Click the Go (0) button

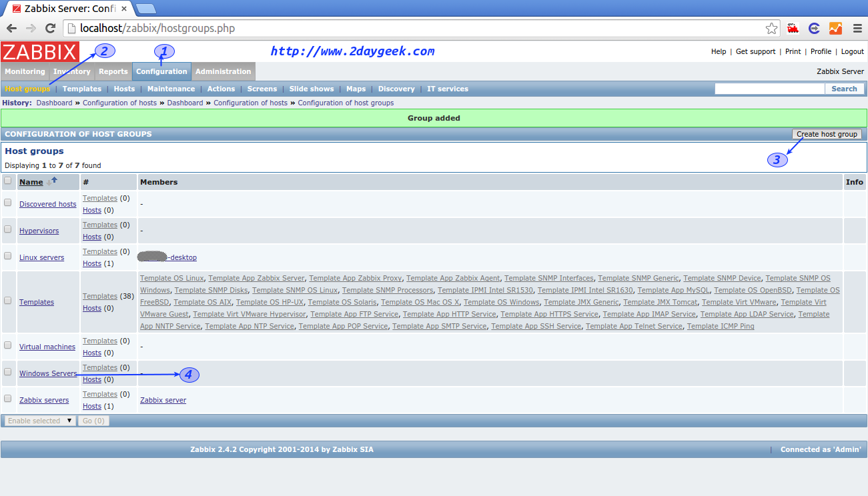tap(93, 421)
